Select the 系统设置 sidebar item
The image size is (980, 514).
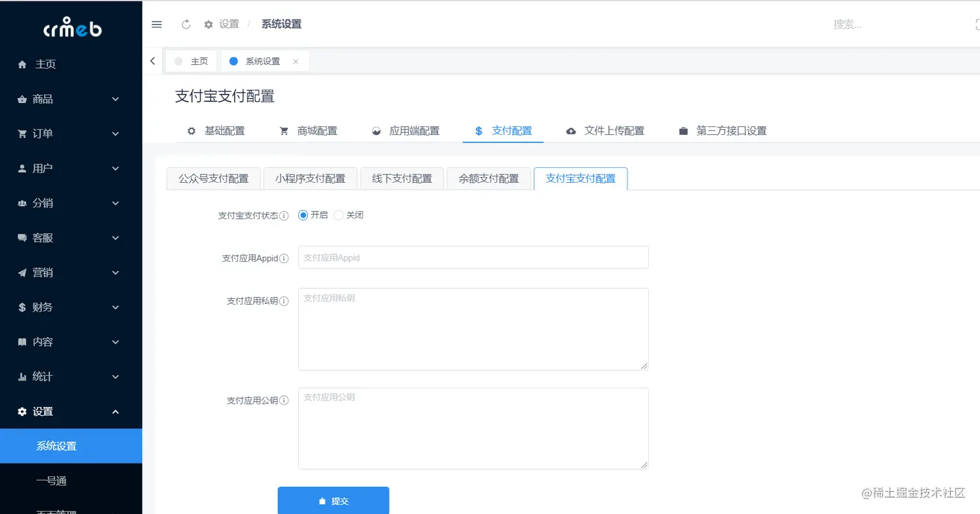(71, 446)
